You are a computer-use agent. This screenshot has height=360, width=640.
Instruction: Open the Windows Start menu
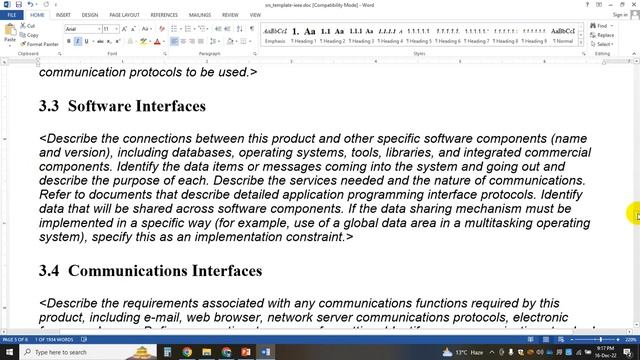click(9, 352)
